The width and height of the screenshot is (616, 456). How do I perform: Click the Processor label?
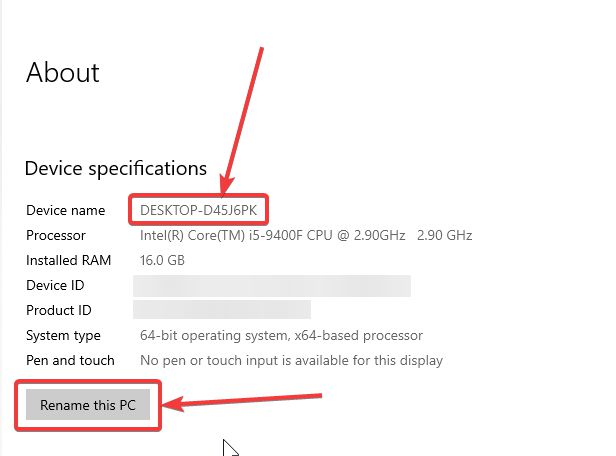pyautogui.click(x=56, y=235)
